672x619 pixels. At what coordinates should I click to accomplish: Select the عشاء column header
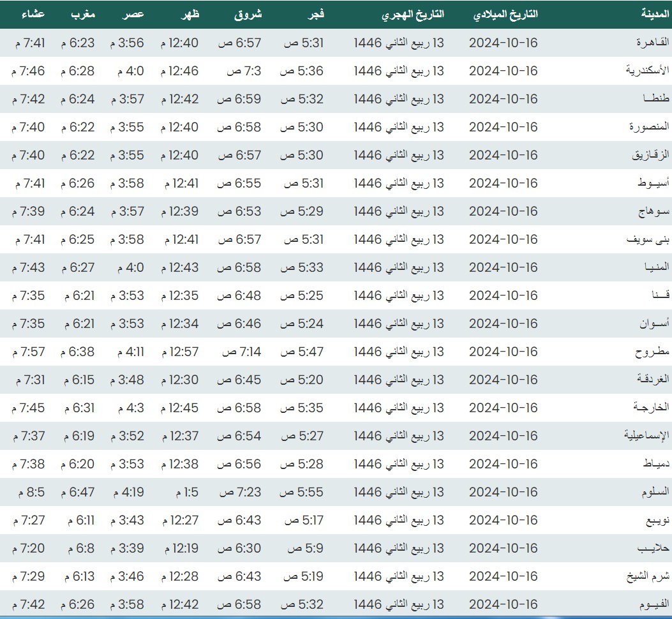[x=30, y=14]
